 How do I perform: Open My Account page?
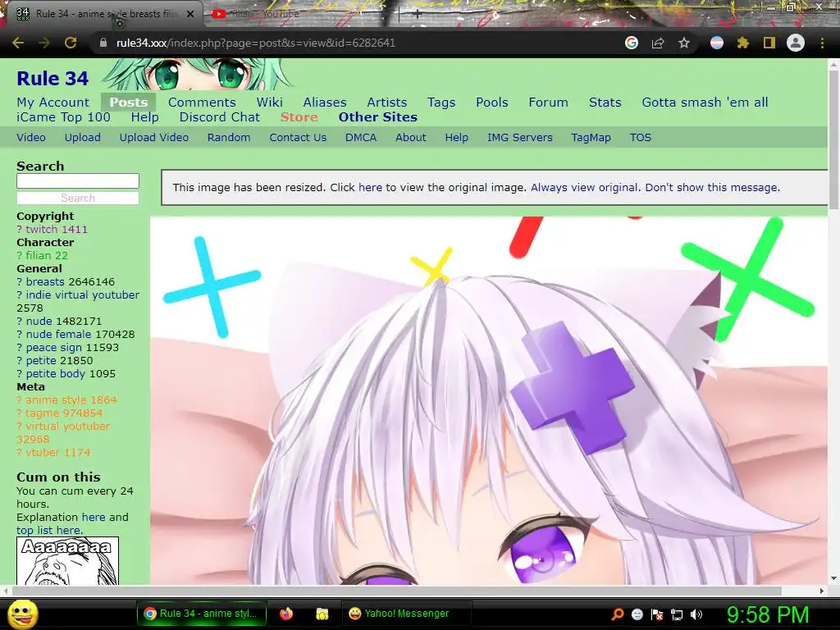click(x=53, y=103)
